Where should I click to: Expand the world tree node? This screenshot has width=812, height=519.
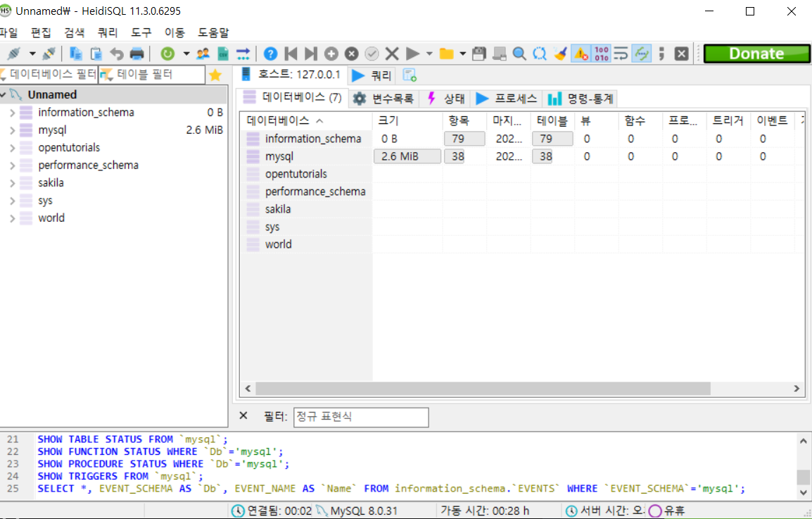point(13,218)
